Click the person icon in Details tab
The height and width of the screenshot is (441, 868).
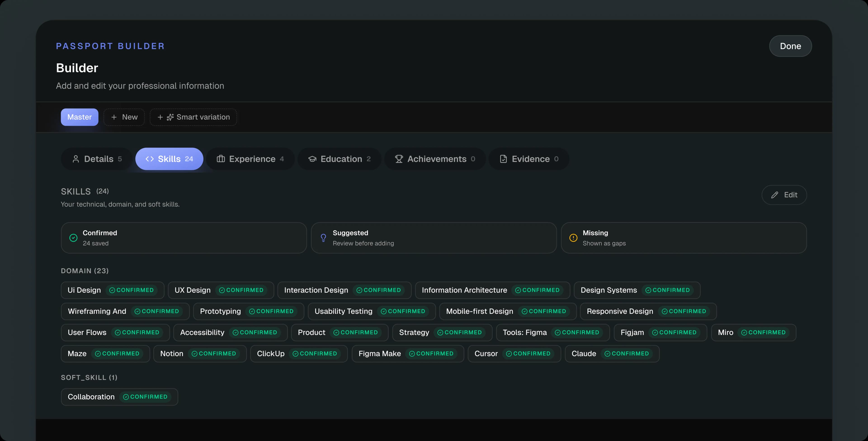pyautogui.click(x=76, y=159)
